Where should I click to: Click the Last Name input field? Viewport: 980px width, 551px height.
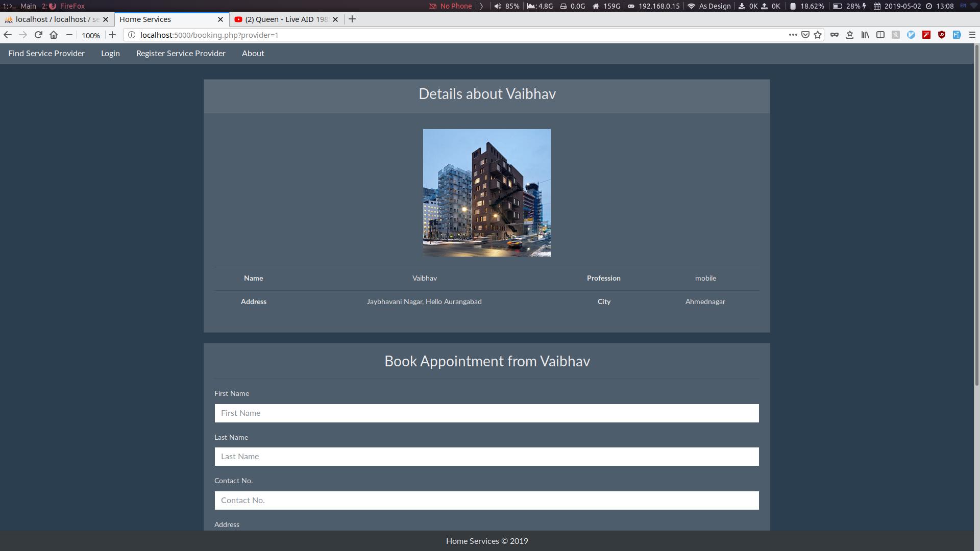pos(486,456)
